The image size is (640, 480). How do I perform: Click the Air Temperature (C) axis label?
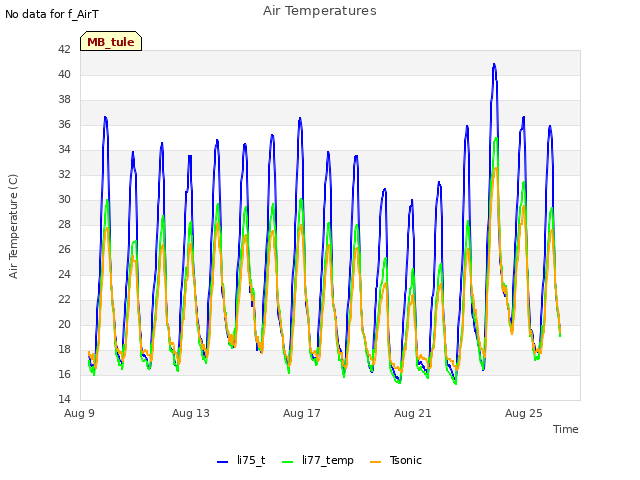tap(13, 227)
